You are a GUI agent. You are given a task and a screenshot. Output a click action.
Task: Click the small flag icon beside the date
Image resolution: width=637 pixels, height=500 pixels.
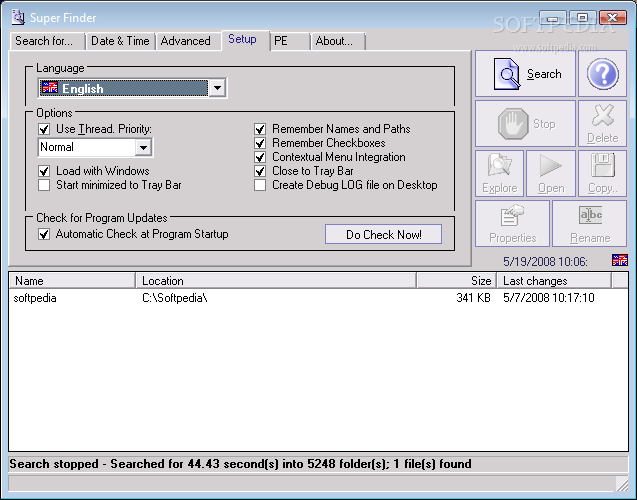click(620, 260)
